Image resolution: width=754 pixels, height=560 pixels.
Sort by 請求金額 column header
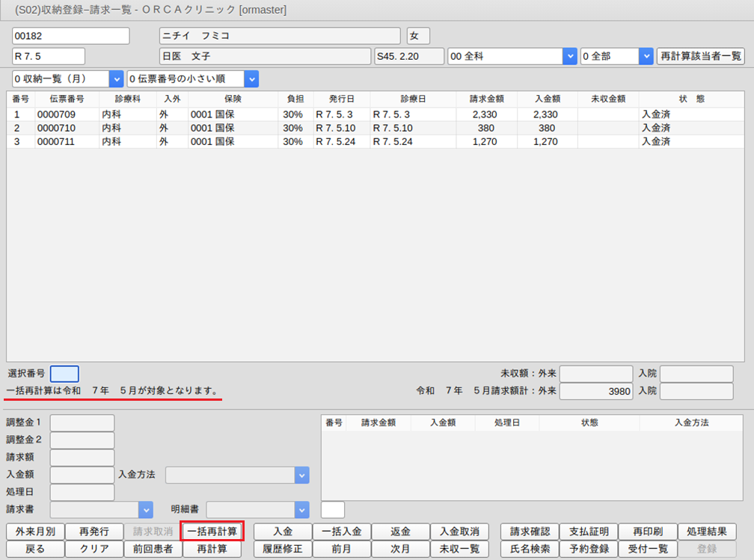(488, 99)
